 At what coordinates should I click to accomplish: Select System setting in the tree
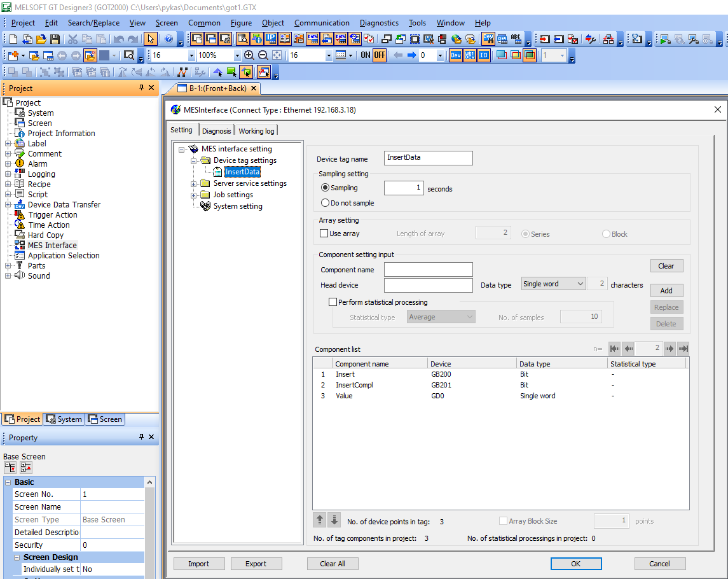pos(238,206)
